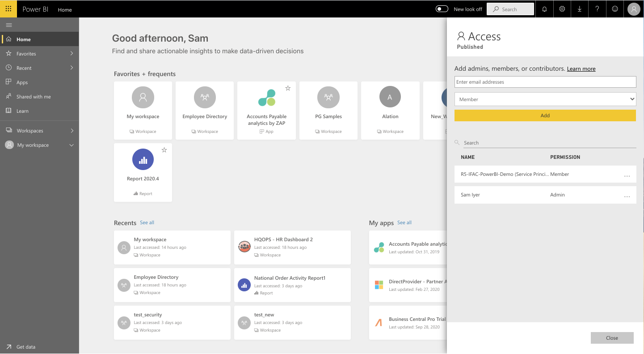Open Apps in the sidebar
The height and width of the screenshot is (354, 644).
[x=22, y=82]
